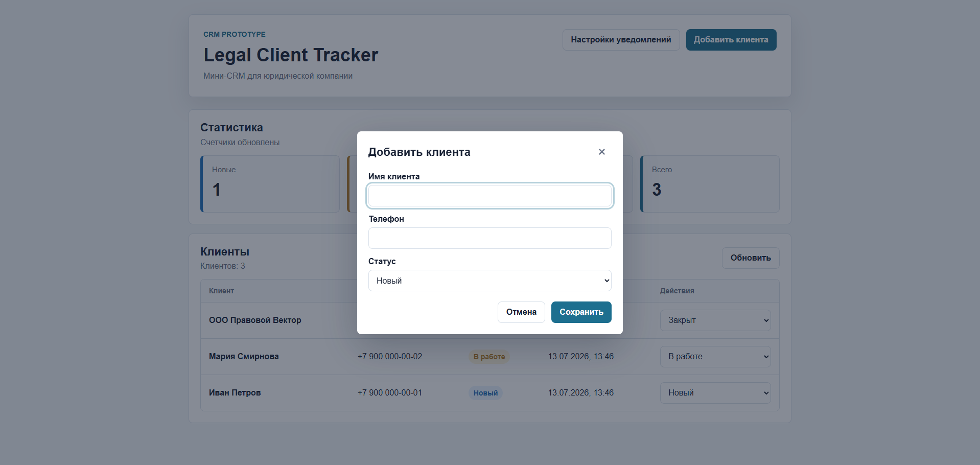Click the date in Мария Смирнова's row
Screen dimensions: 980x465
[x=581, y=357]
